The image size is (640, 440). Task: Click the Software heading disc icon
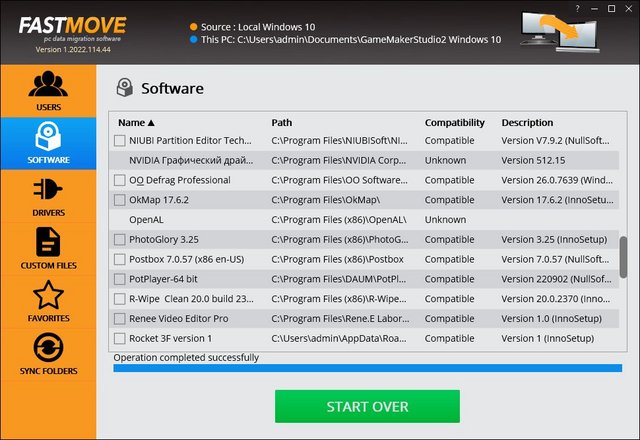point(124,87)
